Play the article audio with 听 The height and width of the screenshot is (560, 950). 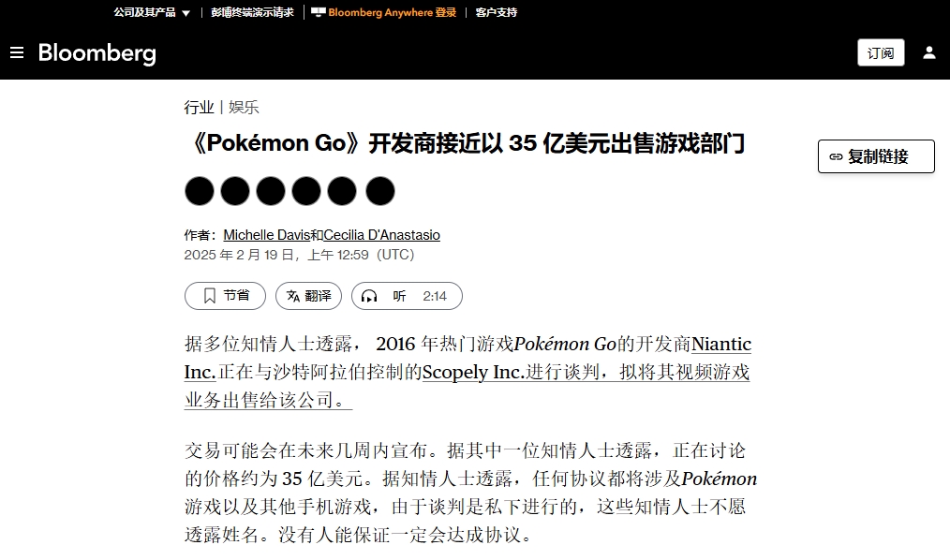coord(407,295)
